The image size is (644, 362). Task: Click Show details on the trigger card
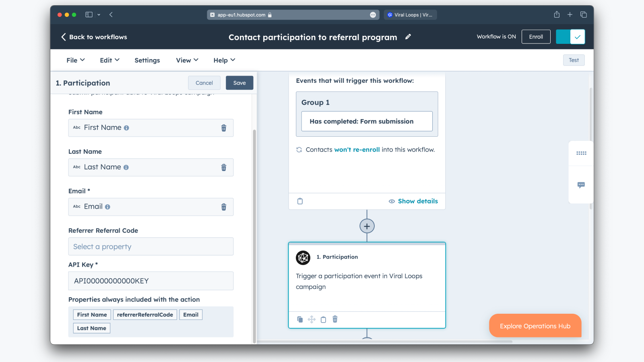click(417, 201)
